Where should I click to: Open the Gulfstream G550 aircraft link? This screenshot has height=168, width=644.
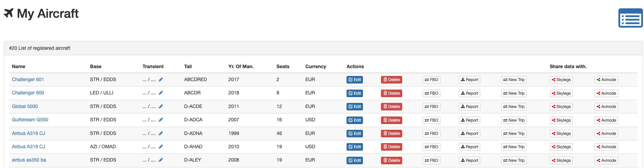point(30,120)
